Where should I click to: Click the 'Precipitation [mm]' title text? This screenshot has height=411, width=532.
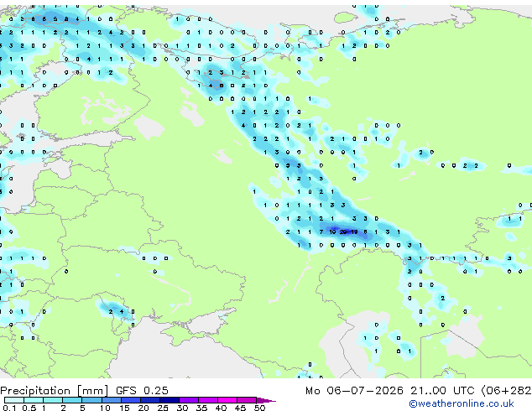pos(54,391)
